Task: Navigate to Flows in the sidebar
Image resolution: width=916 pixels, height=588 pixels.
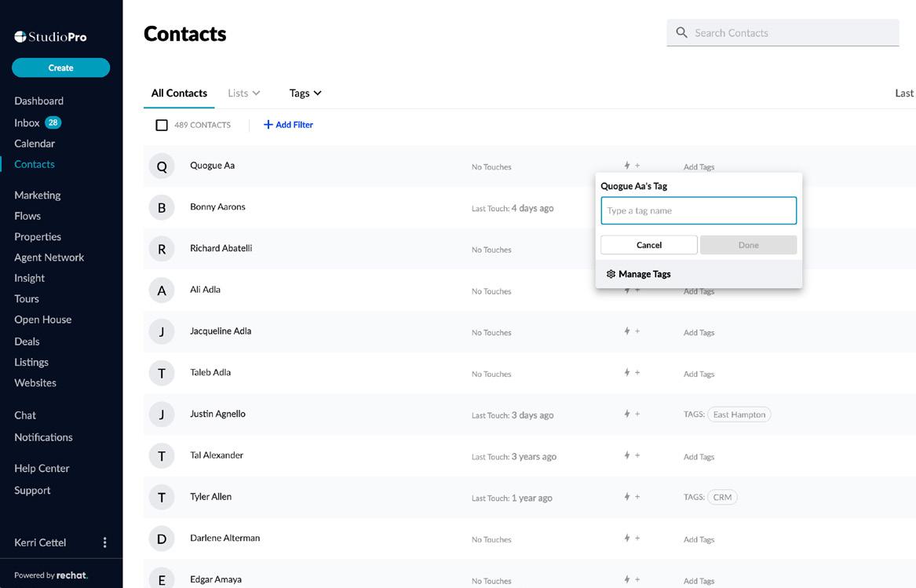Action: pos(27,216)
